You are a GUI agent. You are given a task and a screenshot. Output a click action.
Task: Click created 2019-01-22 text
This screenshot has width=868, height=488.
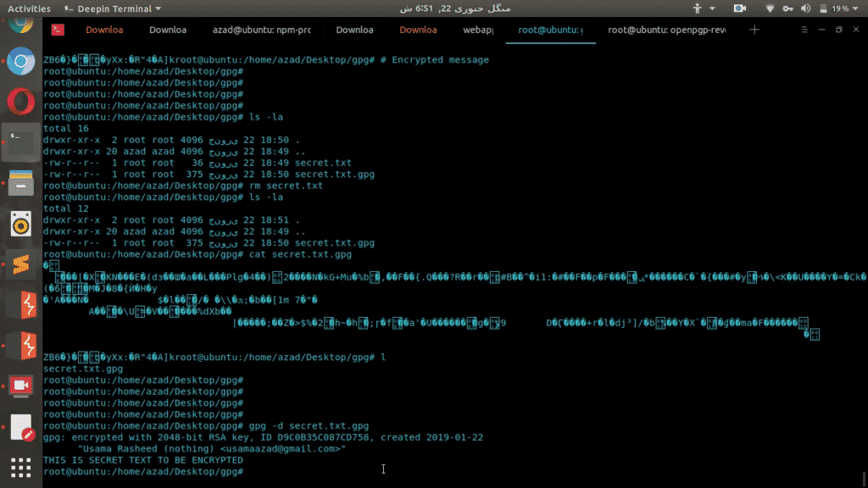coord(431,438)
